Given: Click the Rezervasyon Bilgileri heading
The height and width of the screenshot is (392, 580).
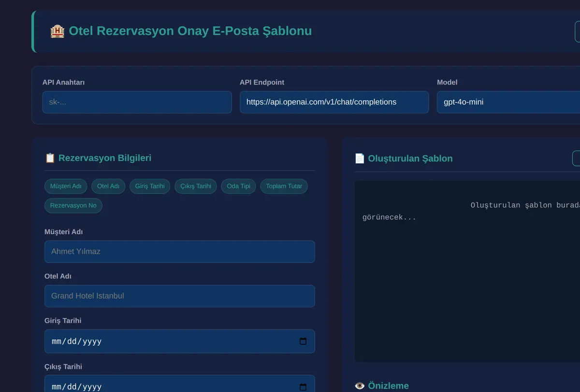Looking at the screenshot, I should [105, 158].
